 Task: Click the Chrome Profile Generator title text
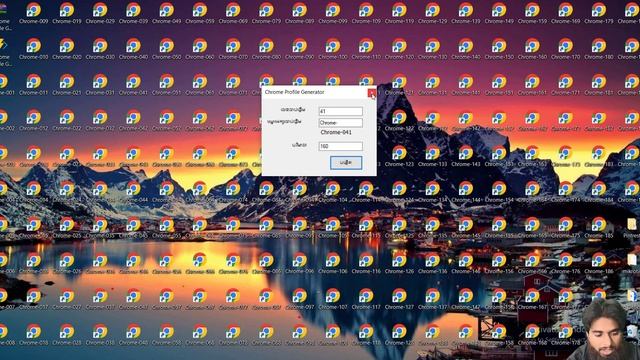click(294, 92)
